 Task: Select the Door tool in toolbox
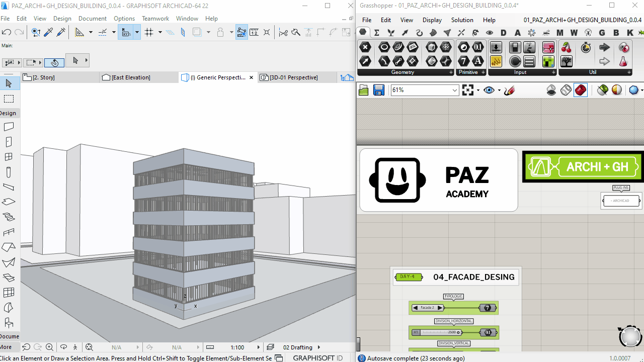click(x=9, y=142)
